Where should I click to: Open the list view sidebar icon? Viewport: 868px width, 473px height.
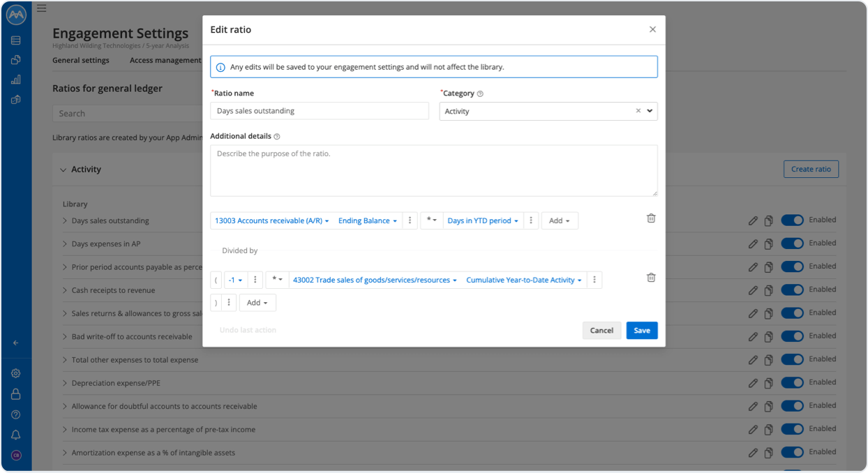click(16, 40)
